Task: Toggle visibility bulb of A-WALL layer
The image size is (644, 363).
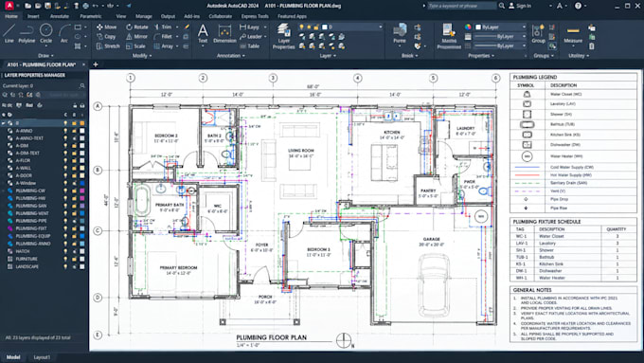Action: click(x=65, y=168)
